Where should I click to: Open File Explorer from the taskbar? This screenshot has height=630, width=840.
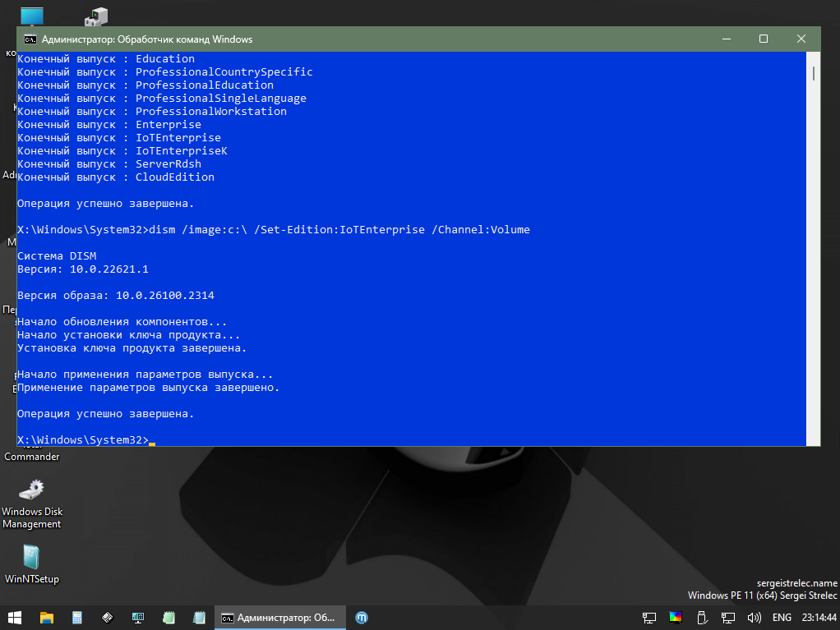[x=47, y=617]
